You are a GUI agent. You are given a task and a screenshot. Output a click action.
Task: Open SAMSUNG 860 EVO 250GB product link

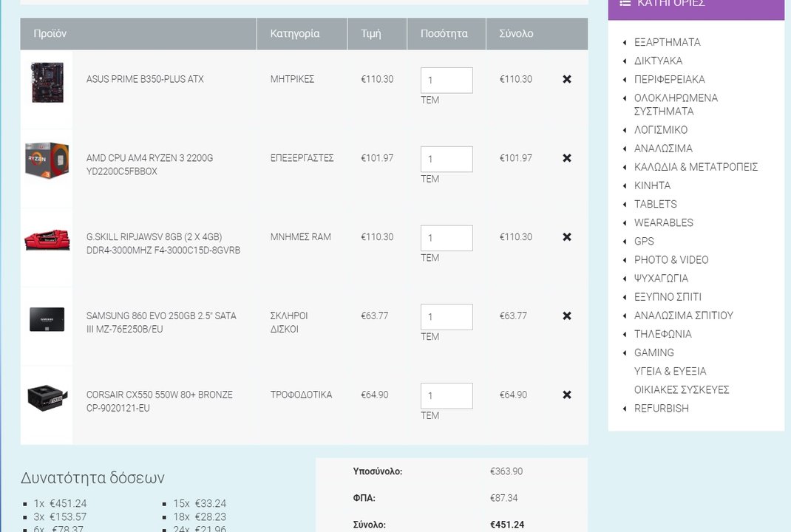click(x=161, y=322)
